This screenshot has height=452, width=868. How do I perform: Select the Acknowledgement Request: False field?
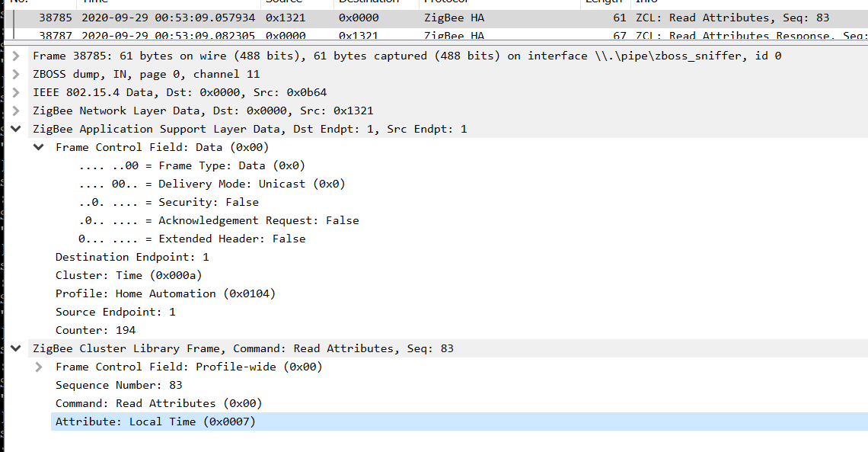[218, 220]
